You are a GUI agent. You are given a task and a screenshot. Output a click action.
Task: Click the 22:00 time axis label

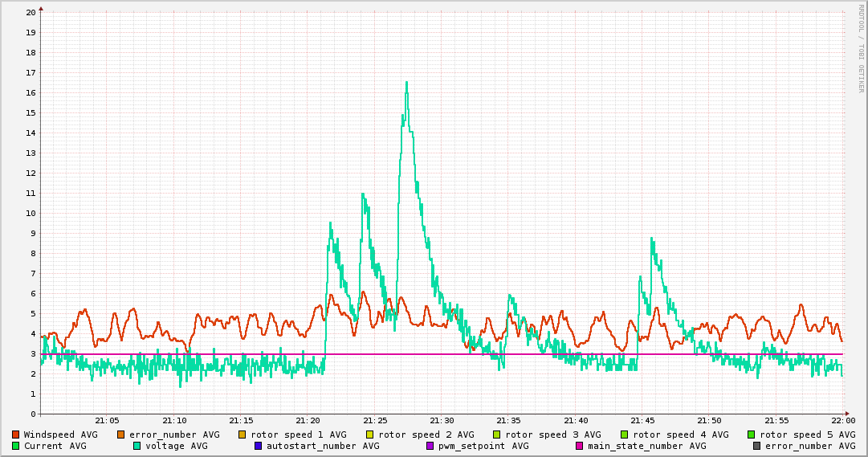coord(842,420)
